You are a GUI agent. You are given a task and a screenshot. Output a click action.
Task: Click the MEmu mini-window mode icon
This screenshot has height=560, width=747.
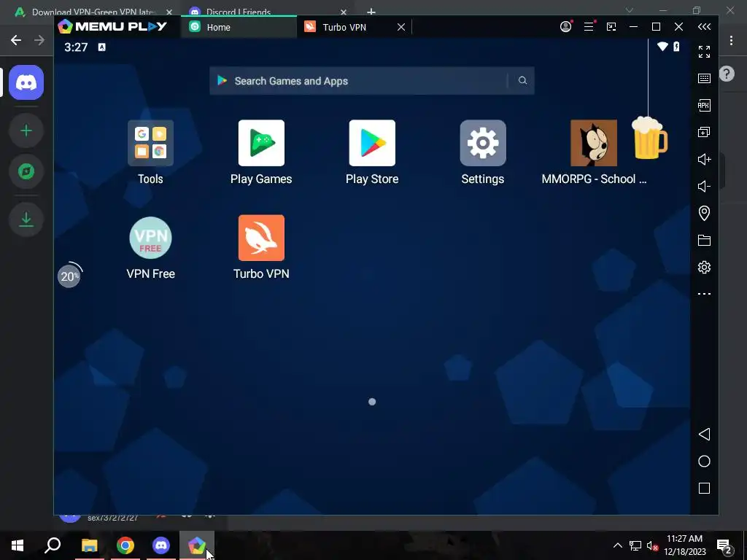(611, 27)
